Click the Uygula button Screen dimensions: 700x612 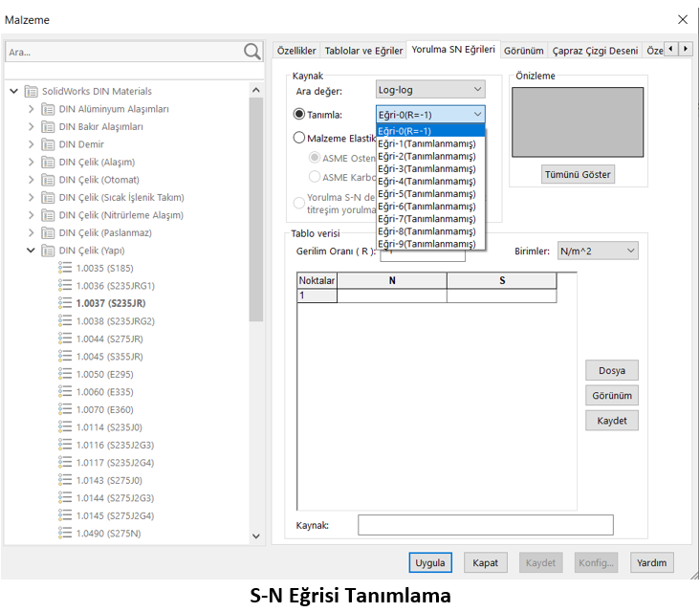[429, 562]
